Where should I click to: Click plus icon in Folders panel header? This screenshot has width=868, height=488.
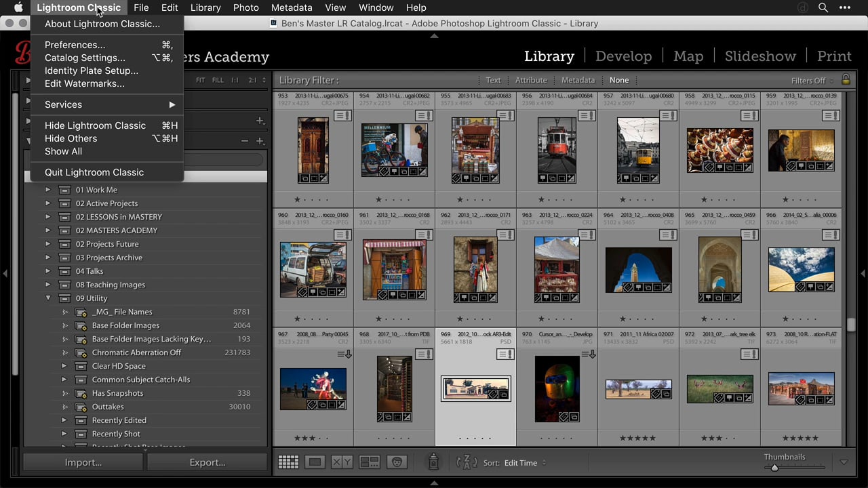(x=260, y=121)
